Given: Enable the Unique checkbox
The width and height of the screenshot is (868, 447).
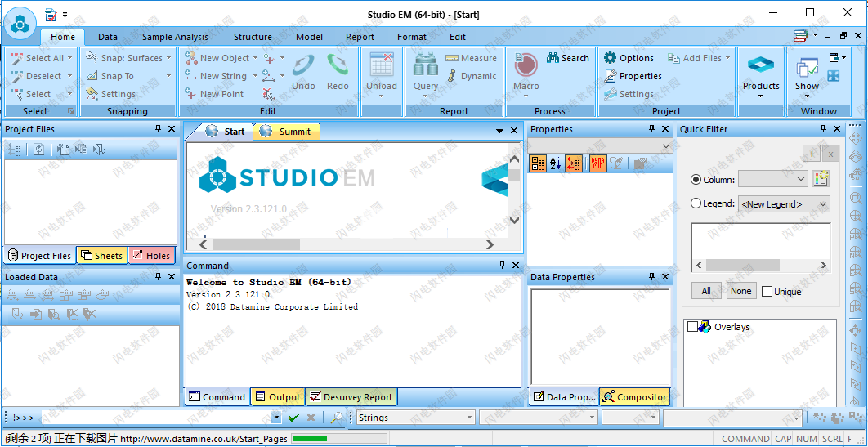Looking at the screenshot, I should (x=767, y=291).
